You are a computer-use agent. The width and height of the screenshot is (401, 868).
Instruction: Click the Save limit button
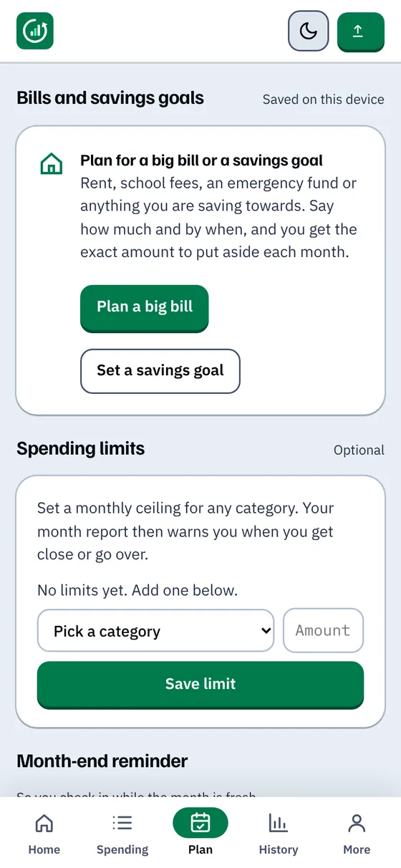(x=200, y=684)
